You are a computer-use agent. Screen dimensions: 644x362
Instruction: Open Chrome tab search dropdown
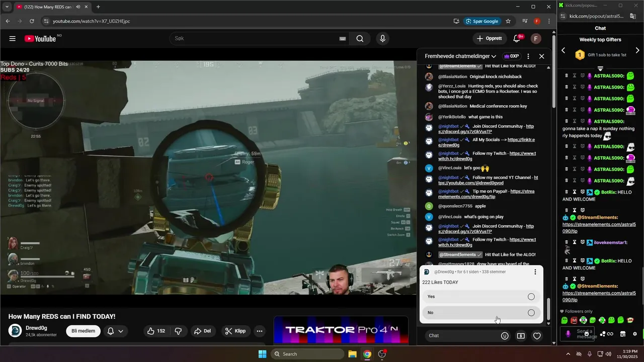tap(7, 7)
